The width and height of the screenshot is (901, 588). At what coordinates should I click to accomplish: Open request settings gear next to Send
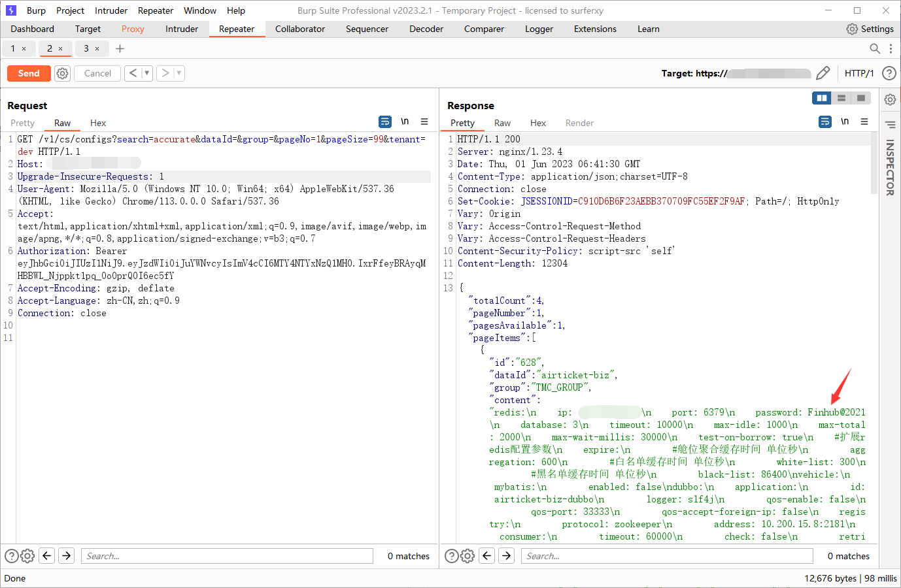tap(62, 73)
